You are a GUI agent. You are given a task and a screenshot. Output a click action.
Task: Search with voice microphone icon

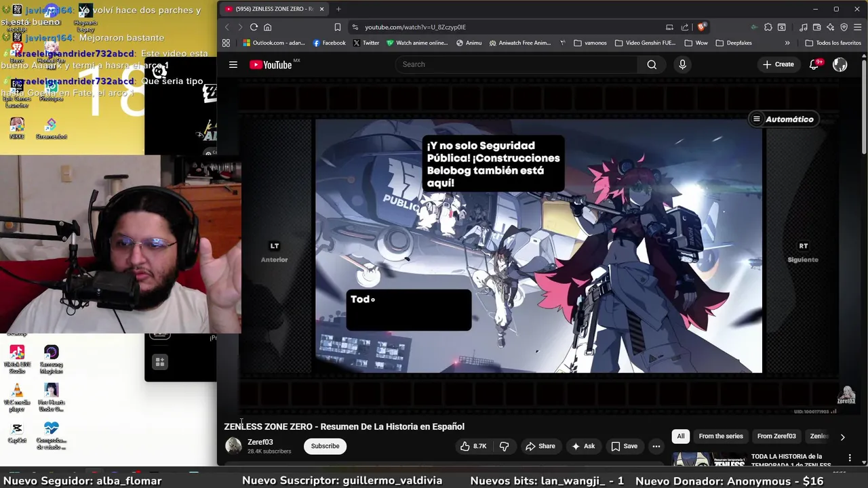coord(682,64)
